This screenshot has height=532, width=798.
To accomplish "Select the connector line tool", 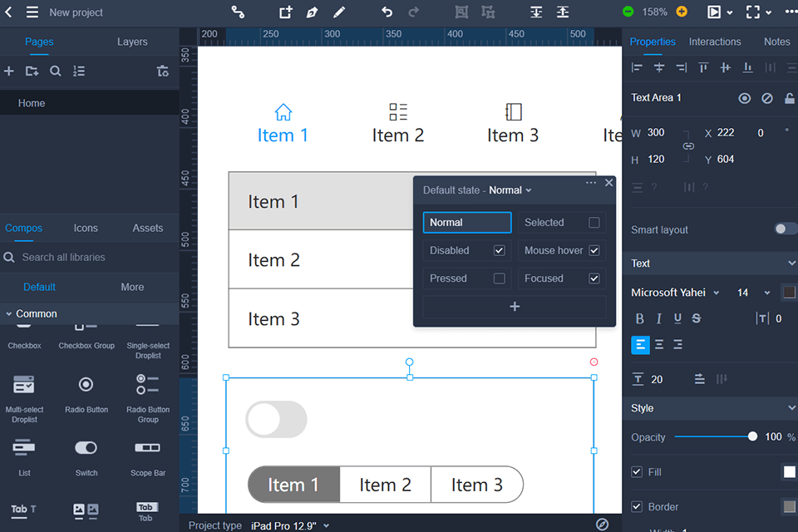I will (x=238, y=12).
